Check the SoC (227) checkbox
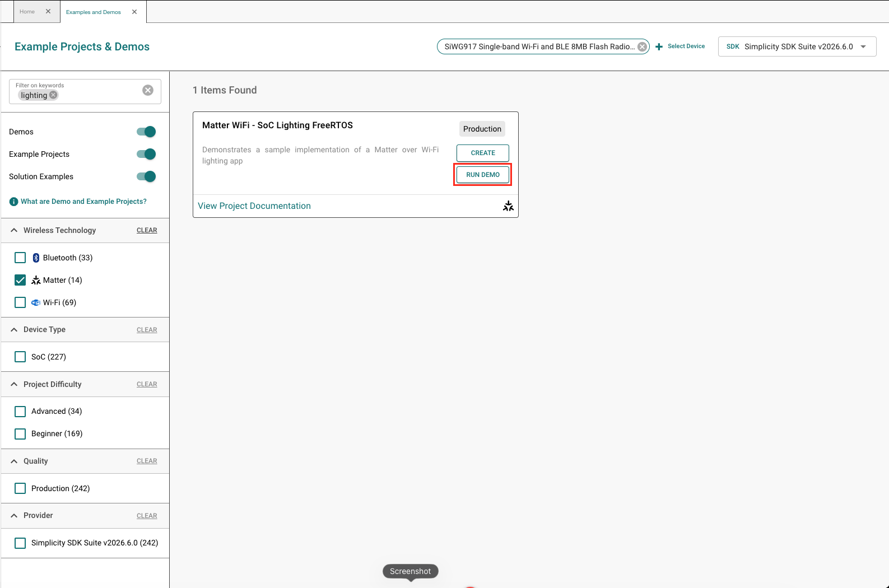 [x=20, y=357]
